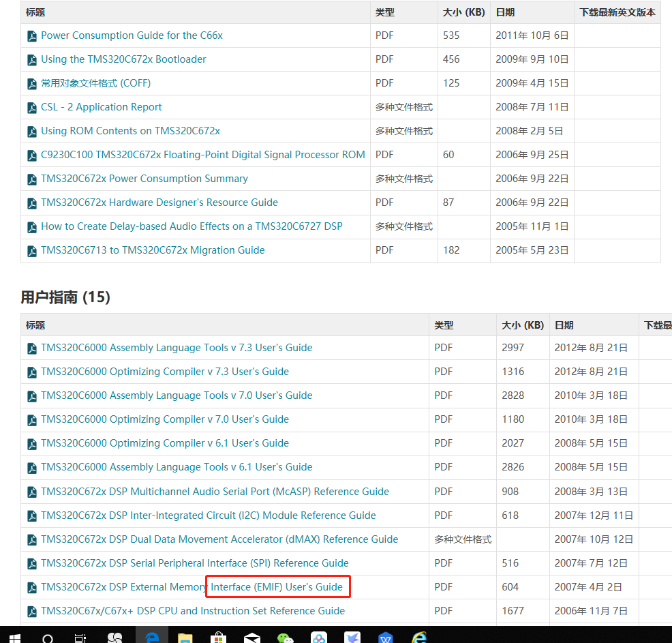Click PDF icon beside 常用对象文件格式 (COFF)
Viewport: 672px width, 643px height.
[32, 84]
